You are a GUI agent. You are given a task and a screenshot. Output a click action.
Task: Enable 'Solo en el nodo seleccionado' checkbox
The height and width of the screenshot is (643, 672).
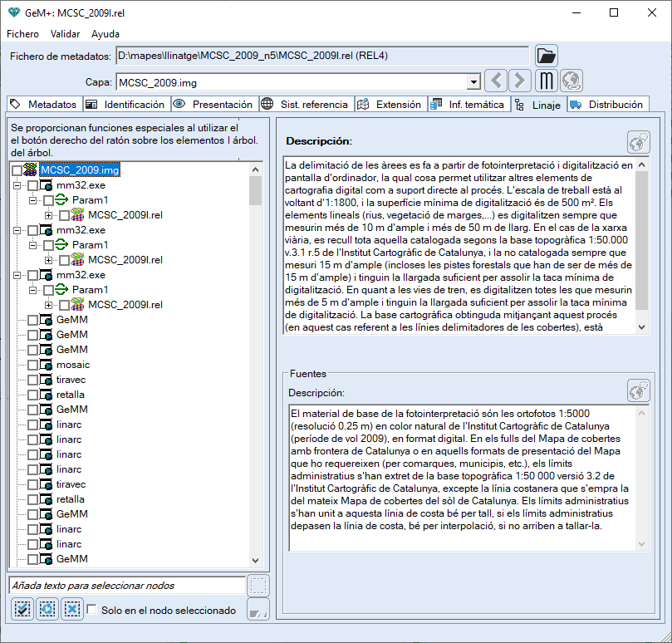[92, 610]
